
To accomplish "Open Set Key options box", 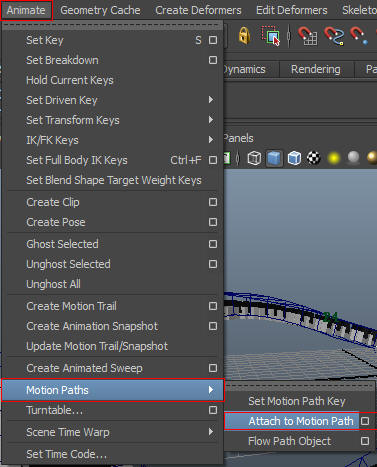I will click(x=213, y=40).
